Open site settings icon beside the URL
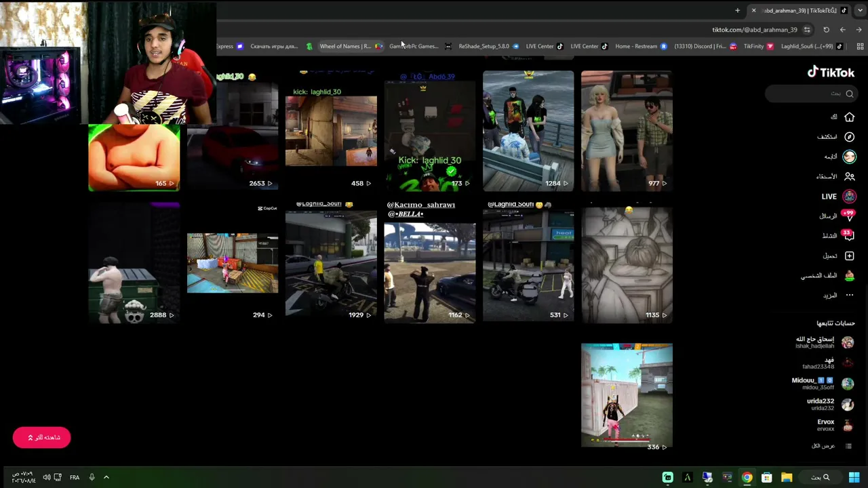 807,30
